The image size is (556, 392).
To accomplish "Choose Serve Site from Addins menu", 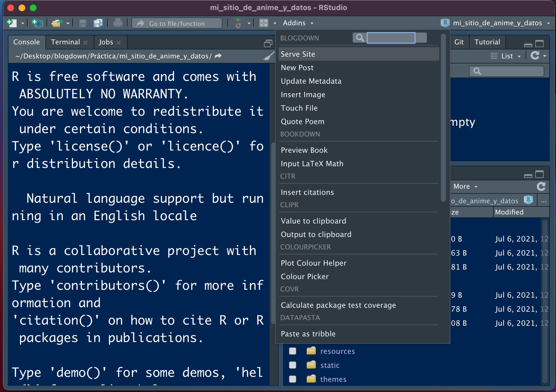I will [x=298, y=54].
